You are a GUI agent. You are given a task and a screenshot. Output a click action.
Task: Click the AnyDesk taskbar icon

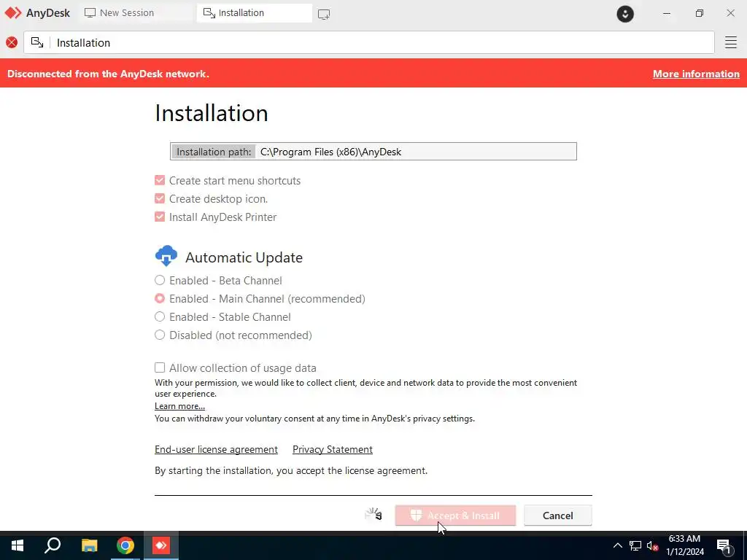pos(161,545)
